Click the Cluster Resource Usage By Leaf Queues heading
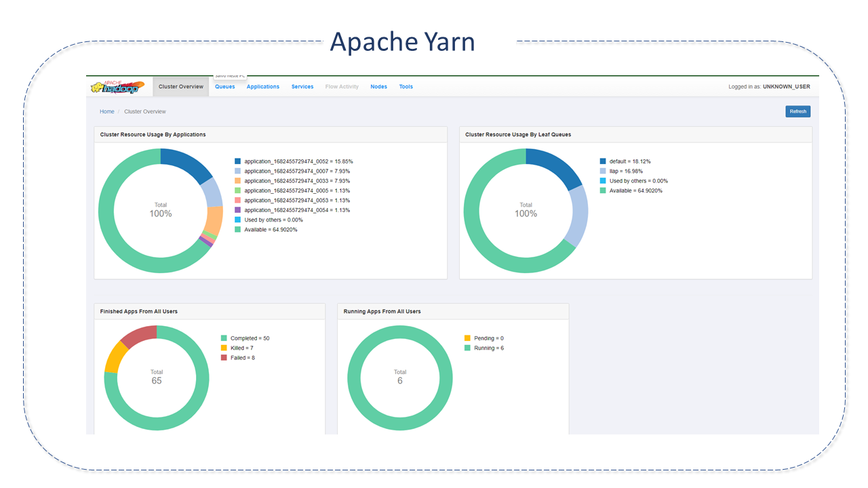The width and height of the screenshot is (868, 488). click(x=518, y=135)
